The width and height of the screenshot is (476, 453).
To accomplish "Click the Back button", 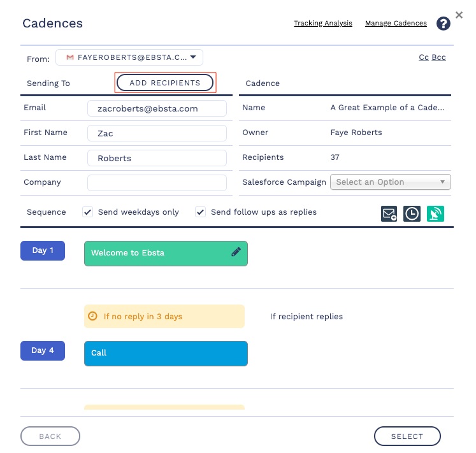I will 50,436.
